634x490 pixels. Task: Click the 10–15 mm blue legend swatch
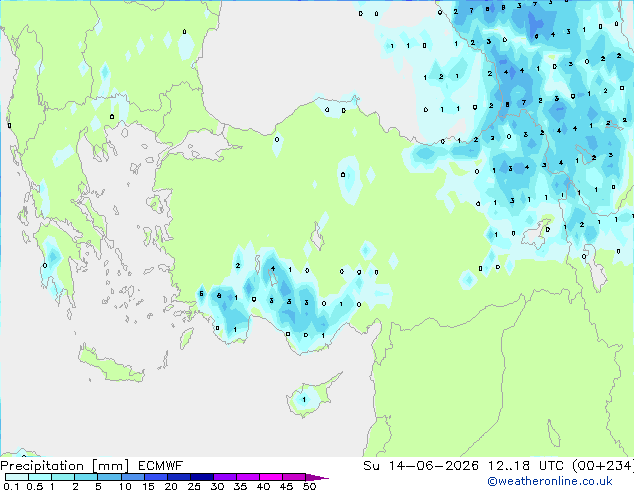[x=132, y=477]
